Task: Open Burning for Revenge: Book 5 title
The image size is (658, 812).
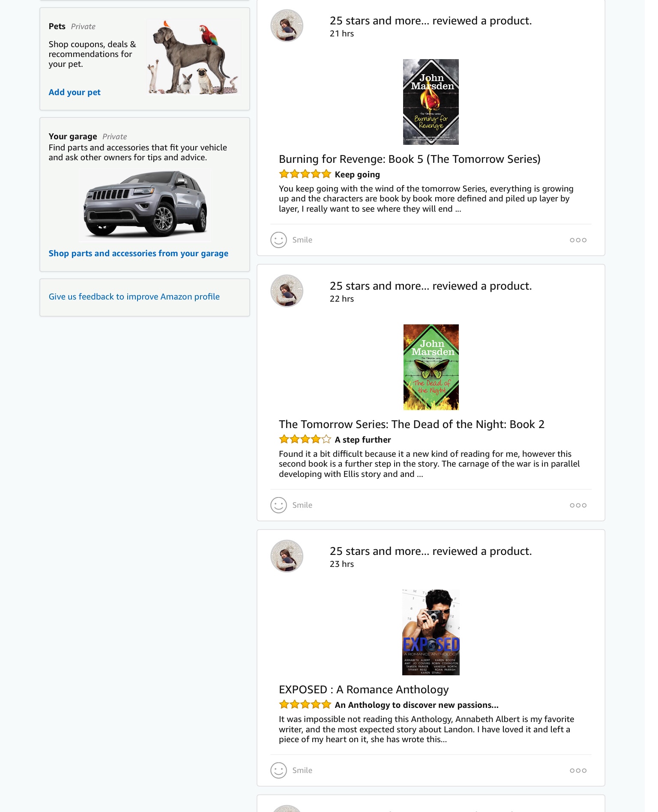Action: pos(410,159)
